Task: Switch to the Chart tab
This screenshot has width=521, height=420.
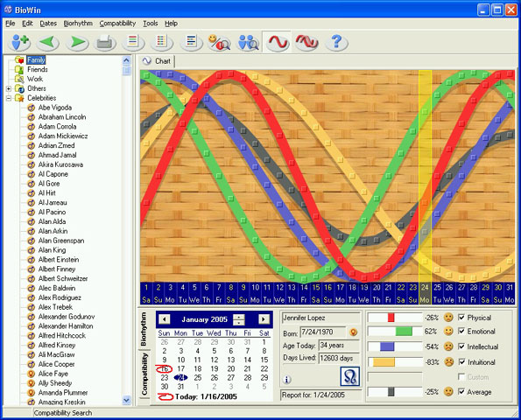Action: tap(157, 61)
